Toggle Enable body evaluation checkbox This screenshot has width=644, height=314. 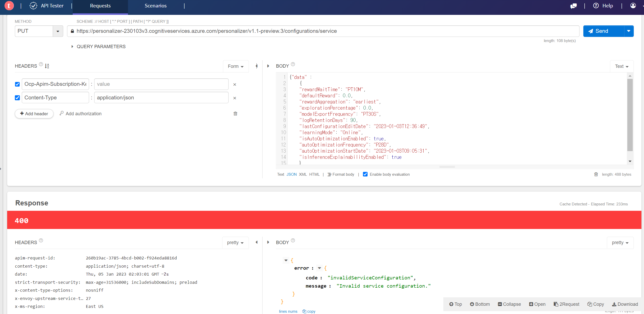pos(365,174)
